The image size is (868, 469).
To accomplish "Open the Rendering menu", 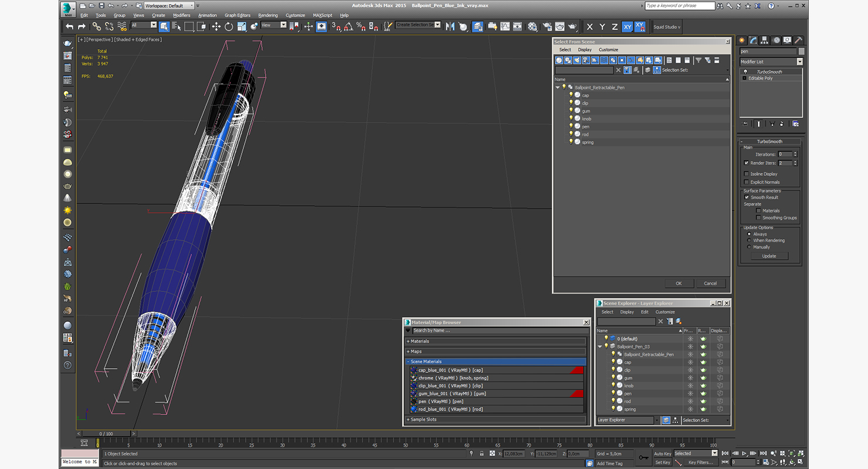I will (x=268, y=15).
